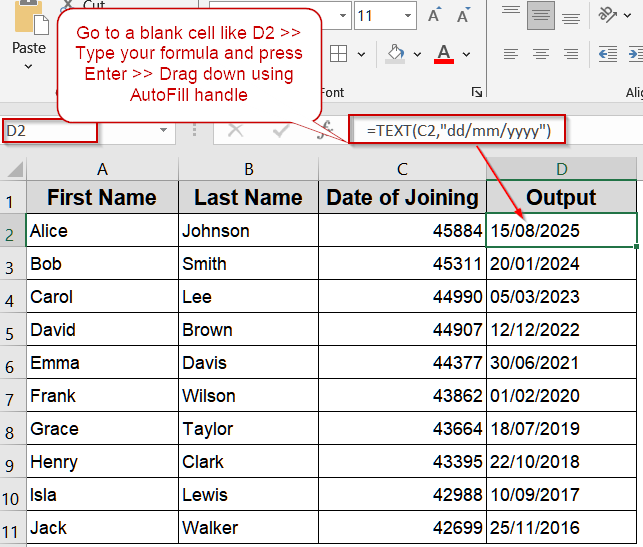Click the Orientation text angle icon
Viewport: 643px width, 547px height.
point(606,14)
